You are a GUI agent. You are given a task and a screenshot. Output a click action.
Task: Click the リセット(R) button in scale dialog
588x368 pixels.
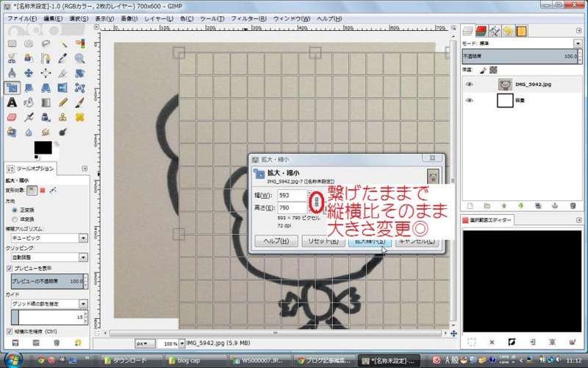(x=323, y=241)
